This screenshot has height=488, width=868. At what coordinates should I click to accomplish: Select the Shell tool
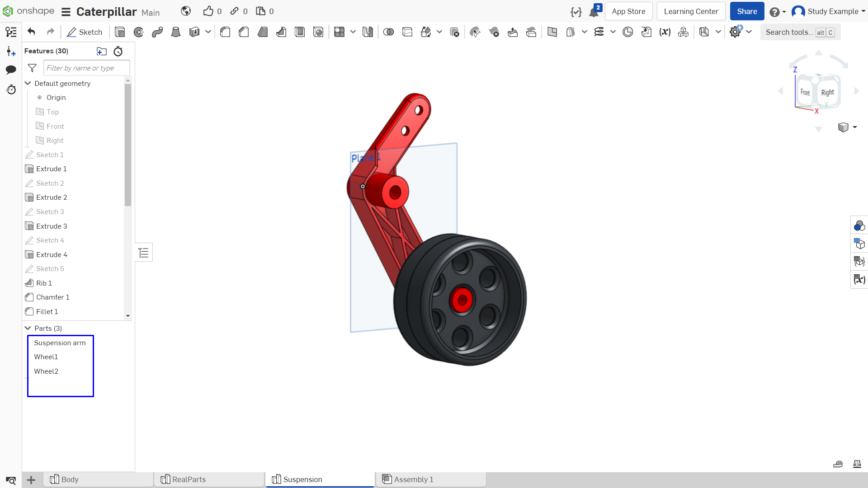(x=300, y=32)
